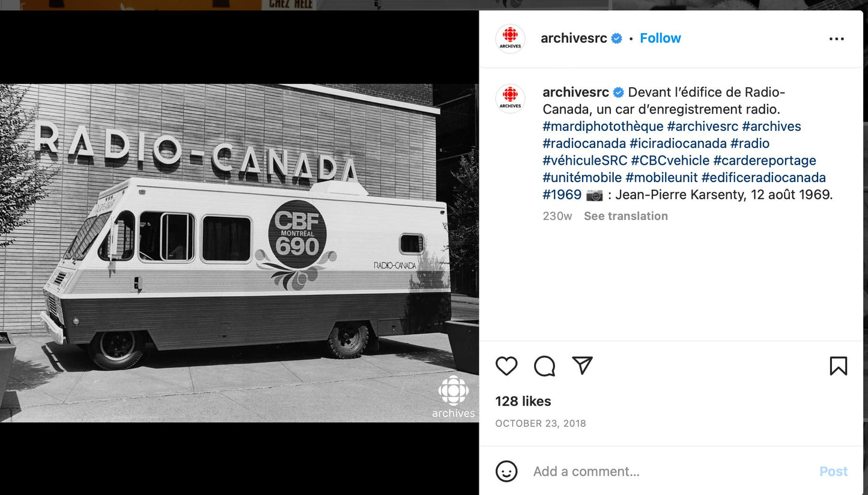
Task: Click See translation under the caption
Action: (625, 216)
